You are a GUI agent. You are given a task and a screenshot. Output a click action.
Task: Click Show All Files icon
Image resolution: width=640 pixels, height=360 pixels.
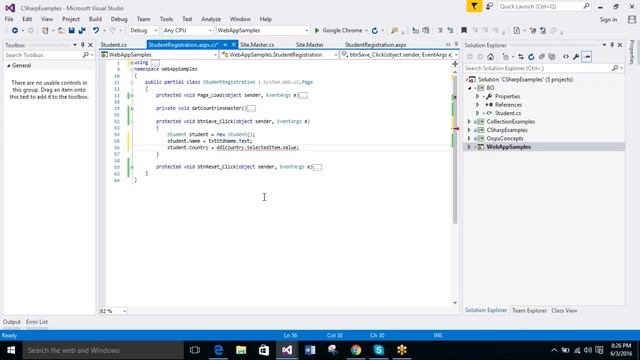point(552,57)
